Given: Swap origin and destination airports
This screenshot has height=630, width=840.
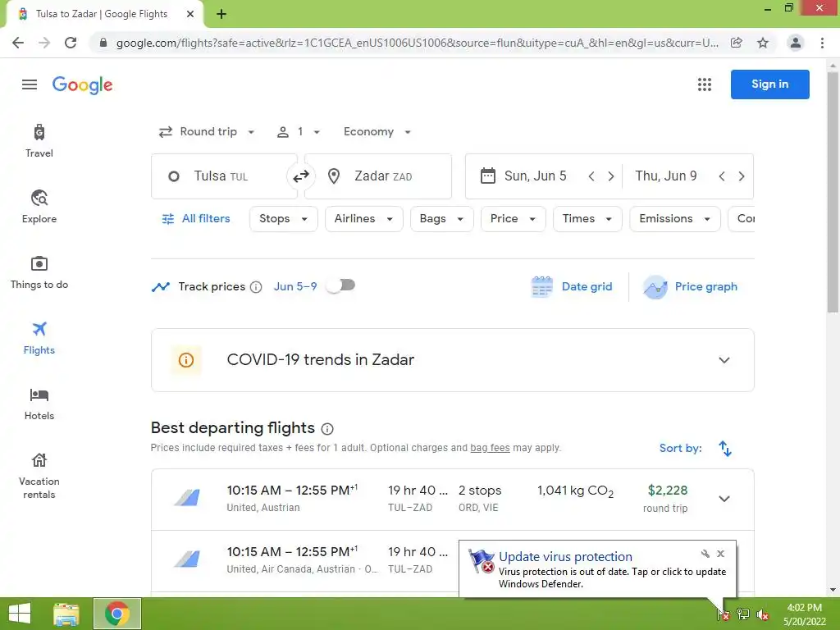Looking at the screenshot, I should click(x=300, y=176).
